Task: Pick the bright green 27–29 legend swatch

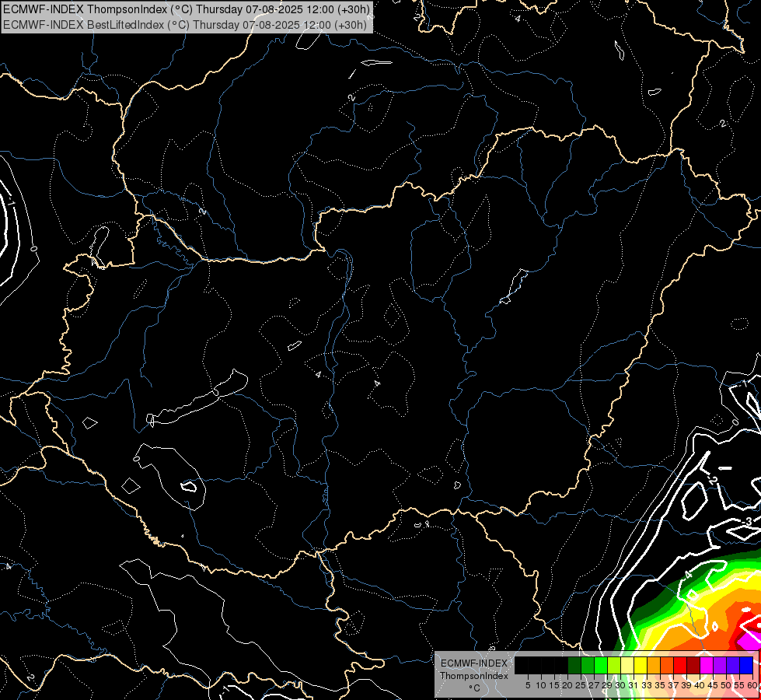Action: click(x=601, y=666)
